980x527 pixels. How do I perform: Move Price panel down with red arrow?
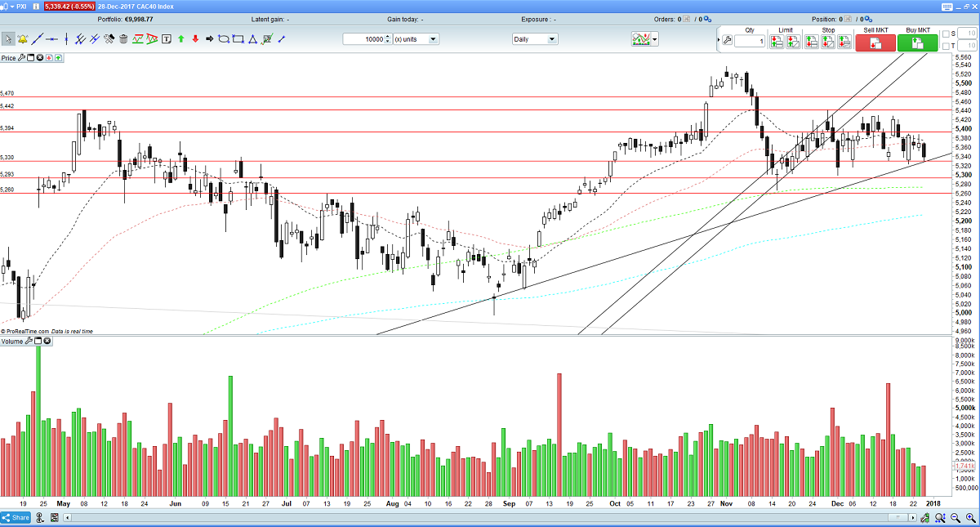(x=49, y=58)
